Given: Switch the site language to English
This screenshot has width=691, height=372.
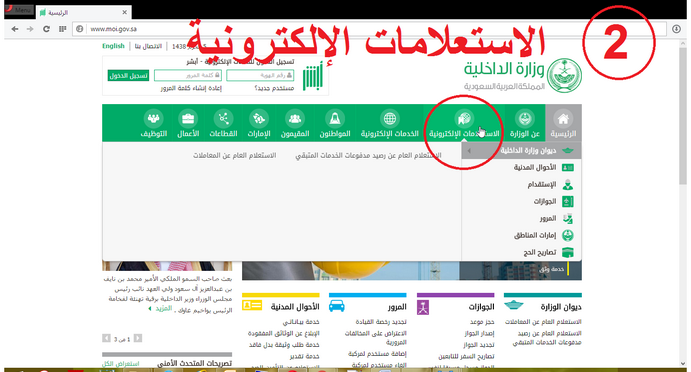Looking at the screenshot, I should click(113, 46).
